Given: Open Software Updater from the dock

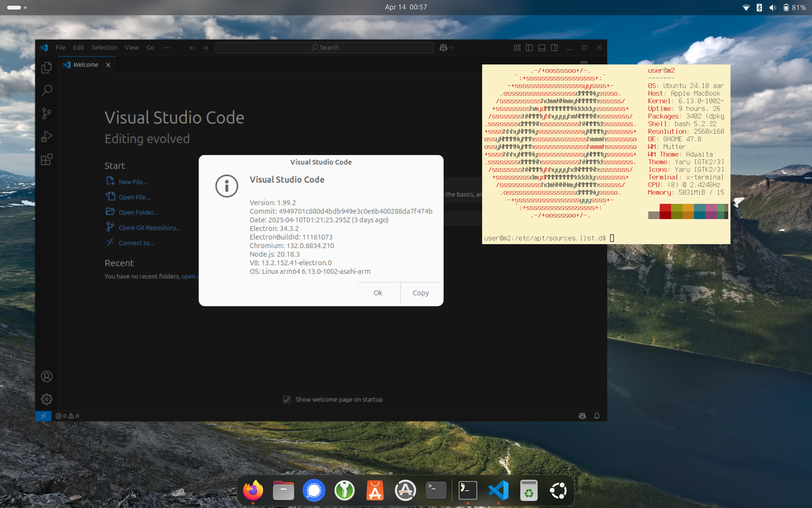Looking at the screenshot, I should click(x=405, y=491).
